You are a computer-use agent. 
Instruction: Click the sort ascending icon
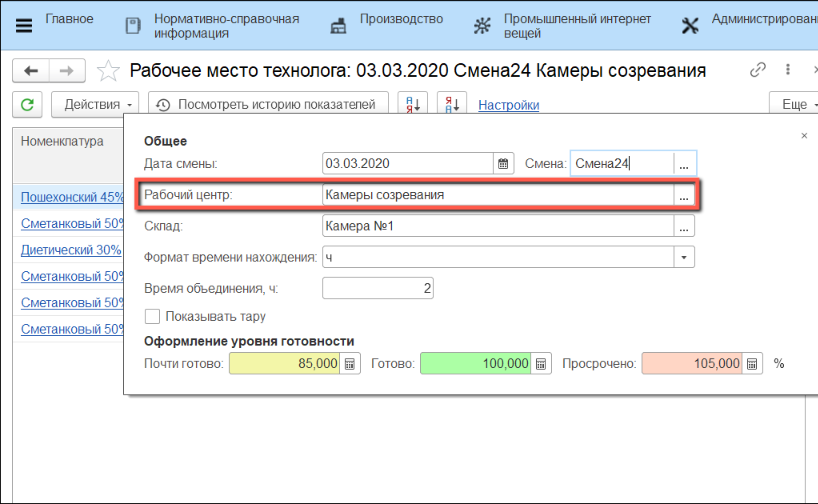(412, 104)
